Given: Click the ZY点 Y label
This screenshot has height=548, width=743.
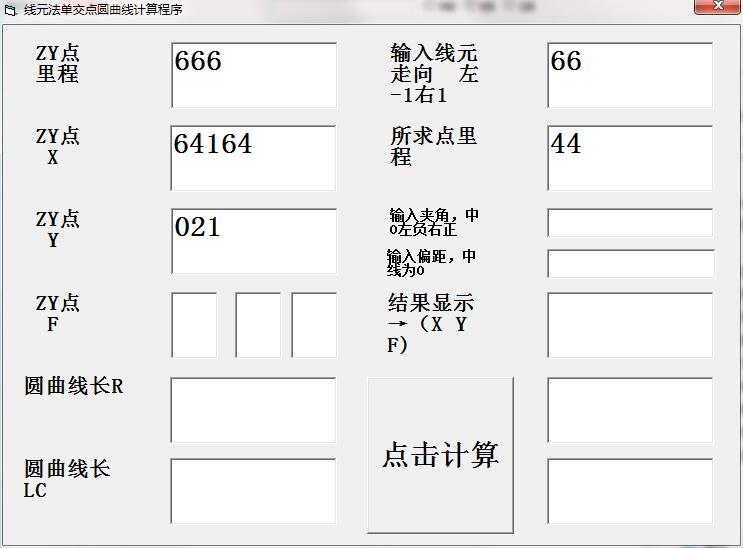Looking at the screenshot, I should coord(57,229).
